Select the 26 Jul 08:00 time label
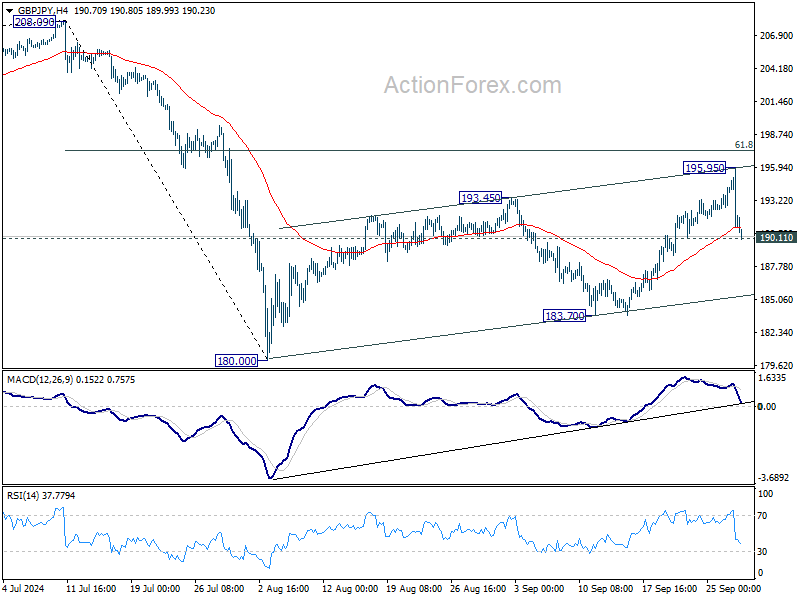The width and height of the screenshot is (800, 600). (219, 588)
